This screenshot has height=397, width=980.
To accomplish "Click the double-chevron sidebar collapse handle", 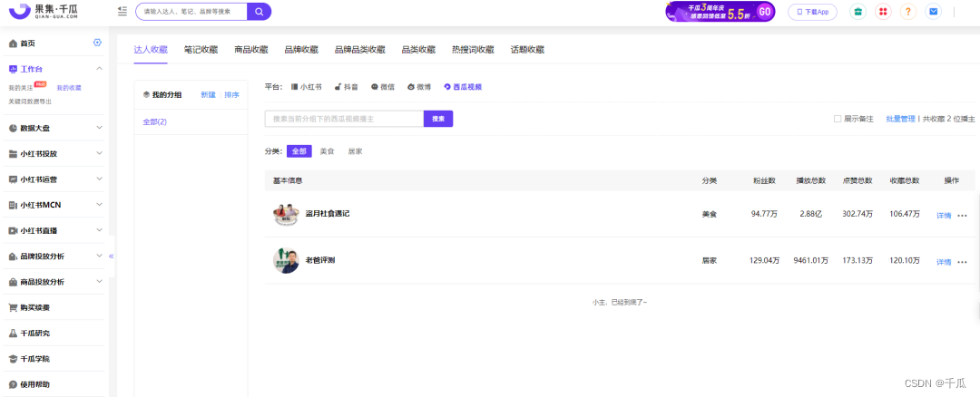I will click(x=112, y=256).
